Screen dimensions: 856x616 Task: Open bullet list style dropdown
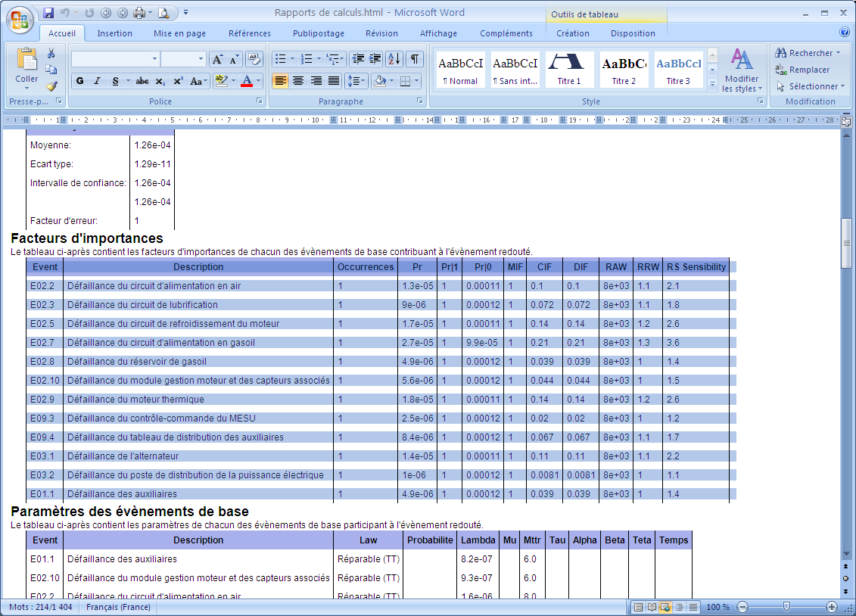click(292, 59)
